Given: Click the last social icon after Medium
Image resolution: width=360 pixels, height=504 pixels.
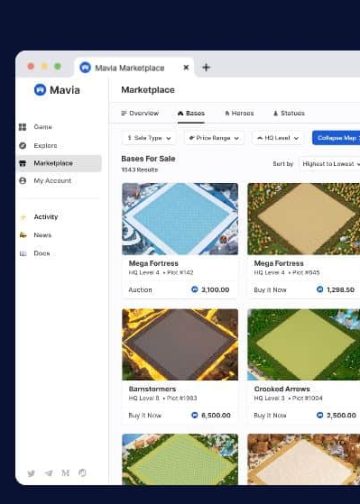Looking at the screenshot, I should click(82, 473).
